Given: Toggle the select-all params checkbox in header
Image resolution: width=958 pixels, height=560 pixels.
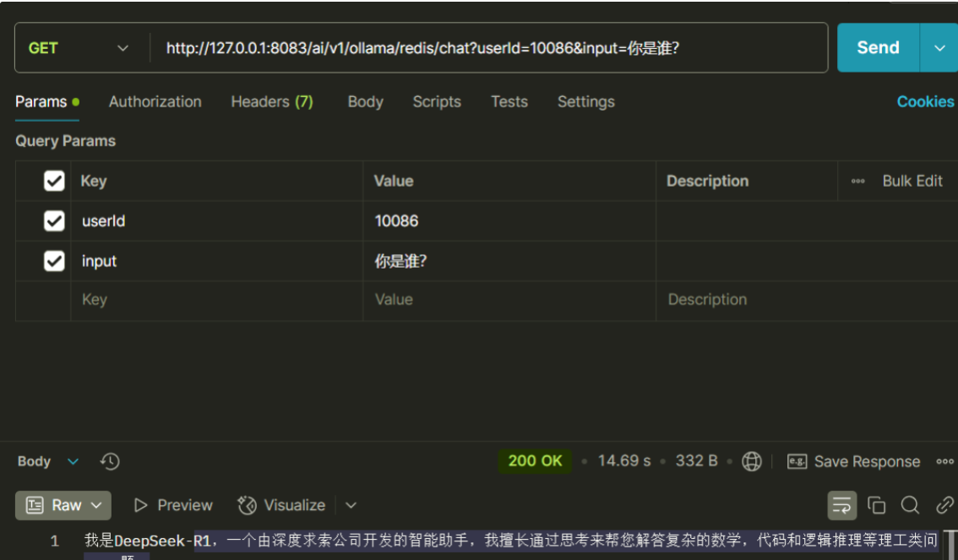Looking at the screenshot, I should click(x=54, y=181).
